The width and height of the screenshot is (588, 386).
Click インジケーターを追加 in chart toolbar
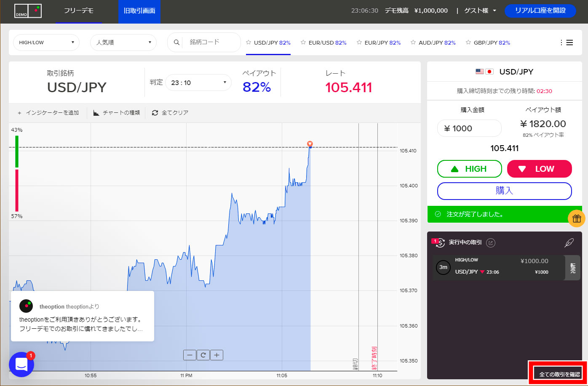52,113
